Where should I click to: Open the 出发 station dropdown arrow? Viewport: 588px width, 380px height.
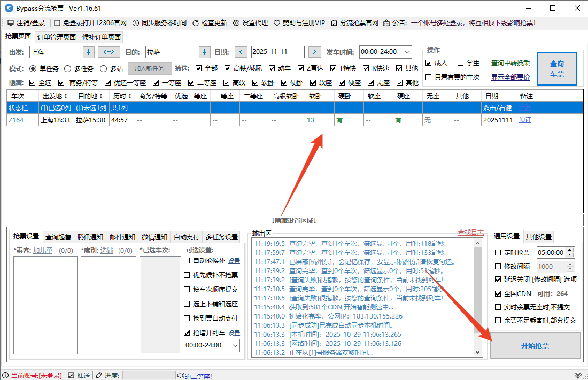coord(88,52)
